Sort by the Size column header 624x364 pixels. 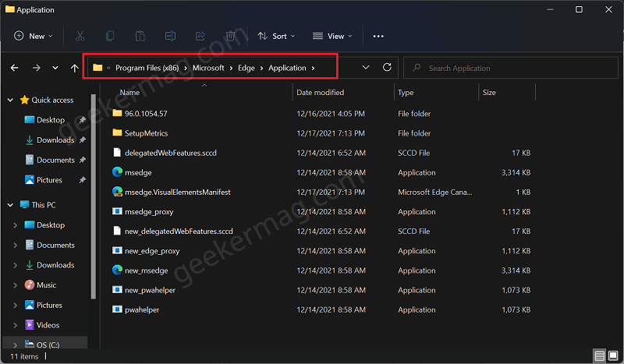click(489, 92)
